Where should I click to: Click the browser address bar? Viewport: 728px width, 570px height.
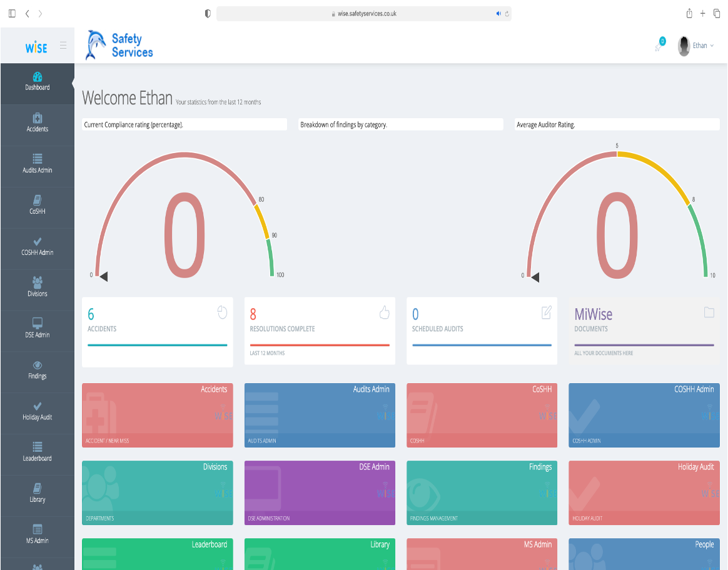[x=364, y=14]
